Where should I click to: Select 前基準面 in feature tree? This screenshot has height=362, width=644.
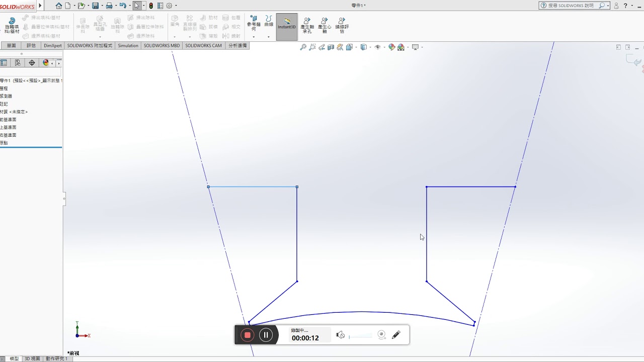pos(8,120)
